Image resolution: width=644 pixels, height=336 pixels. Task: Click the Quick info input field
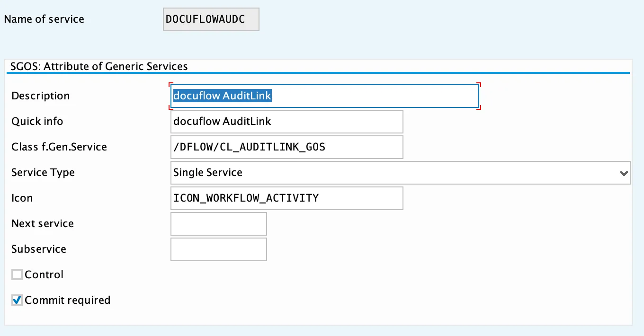coord(286,122)
